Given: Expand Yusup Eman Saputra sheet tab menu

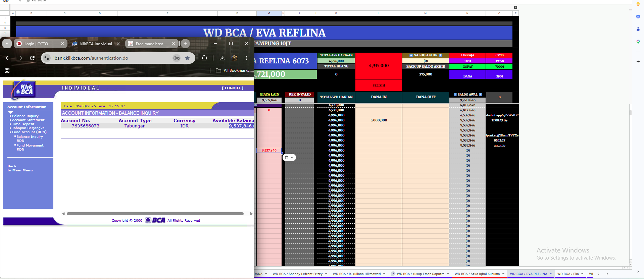Looking at the screenshot, I should click(x=448, y=274).
